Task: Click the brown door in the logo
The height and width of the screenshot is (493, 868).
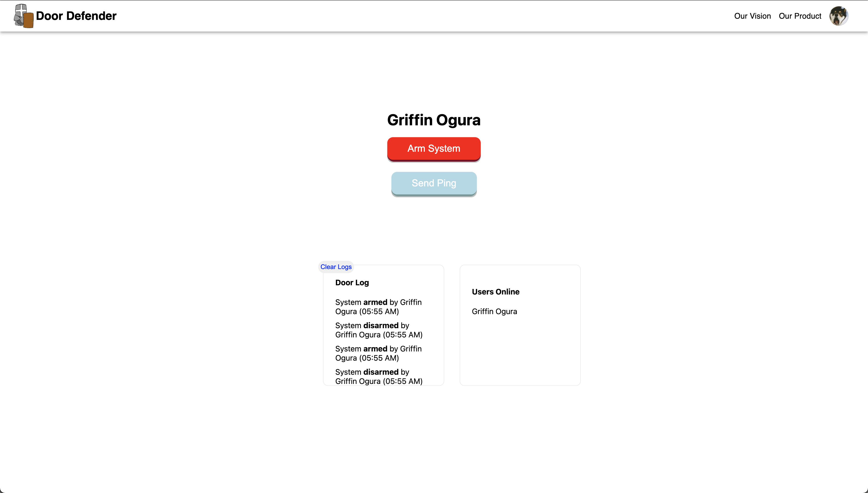Action: point(28,20)
